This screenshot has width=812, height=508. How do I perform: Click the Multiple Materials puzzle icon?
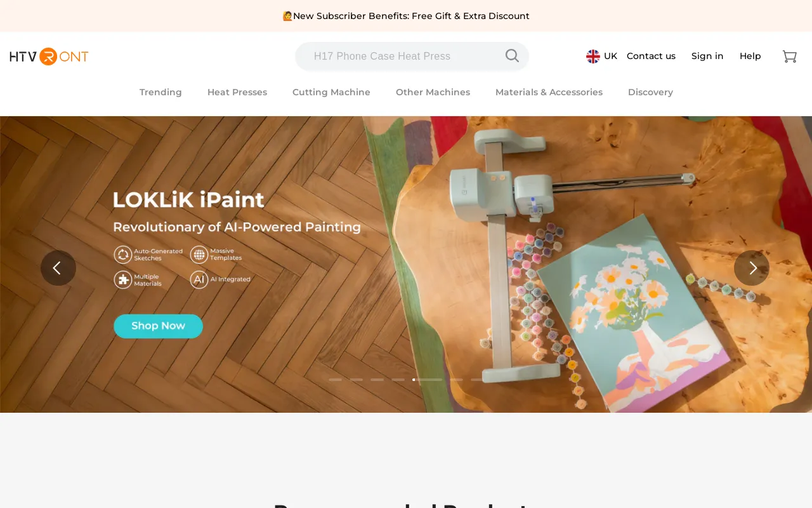(122, 279)
